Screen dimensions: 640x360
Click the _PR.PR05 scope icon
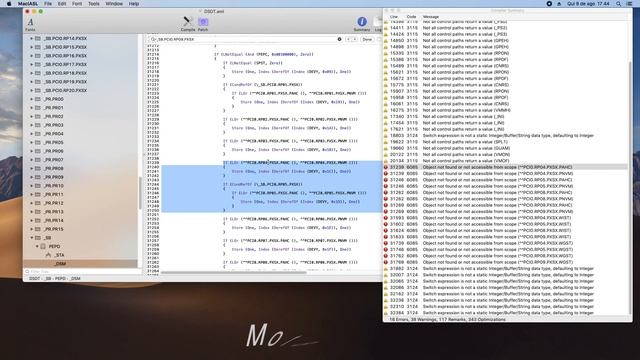38,142
